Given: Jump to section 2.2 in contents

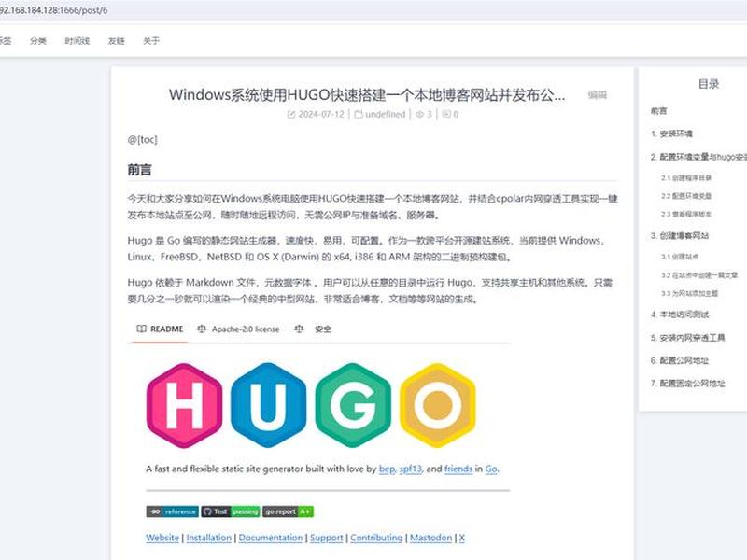Looking at the screenshot, I should 686,196.
